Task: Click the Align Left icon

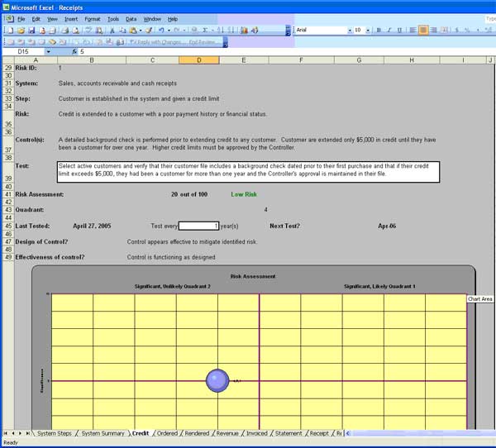Action: click(x=413, y=30)
